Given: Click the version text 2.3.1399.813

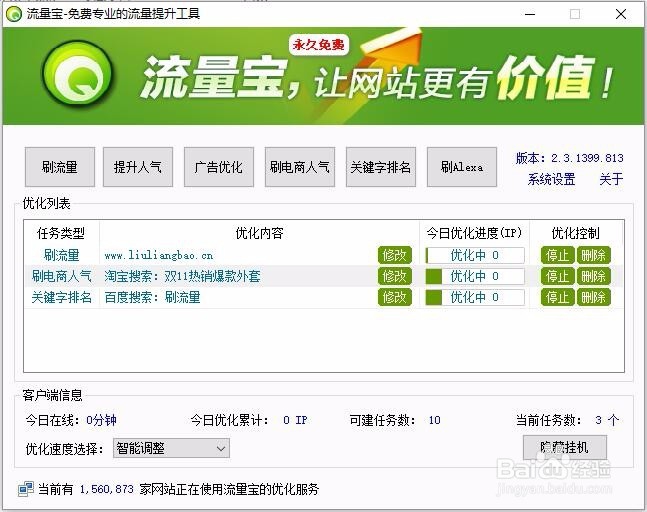Looking at the screenshot, I should (587, 158).
